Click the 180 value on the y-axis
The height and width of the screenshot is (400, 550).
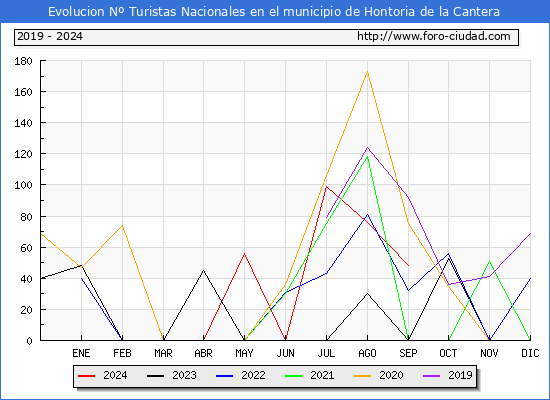coord(23,61)
